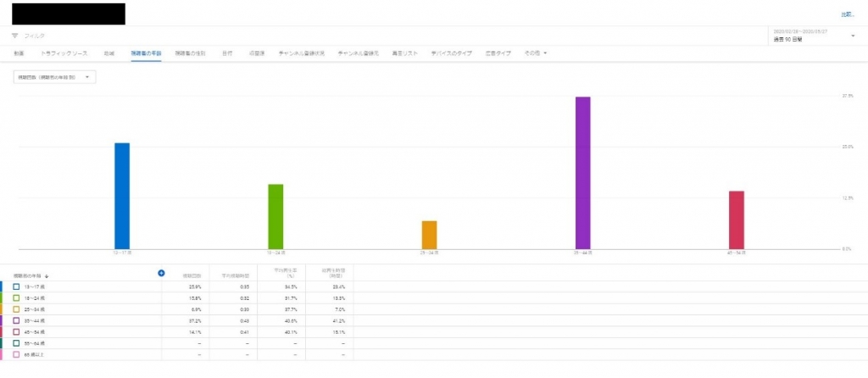The width and height of the screenshot is (868, 378).
Task: Tick the 35～44歳 row checkbox
Action: (16, 320)
